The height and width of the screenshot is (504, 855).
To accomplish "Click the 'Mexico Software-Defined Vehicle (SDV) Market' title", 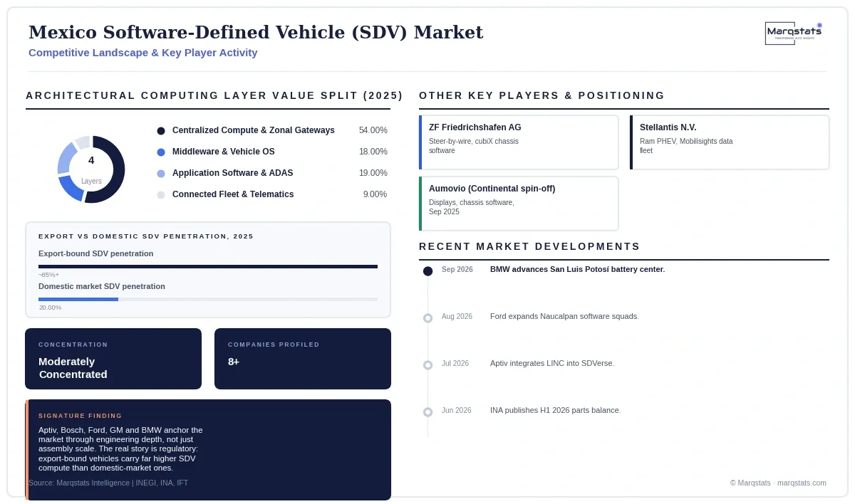I will [x=256, y=32].
